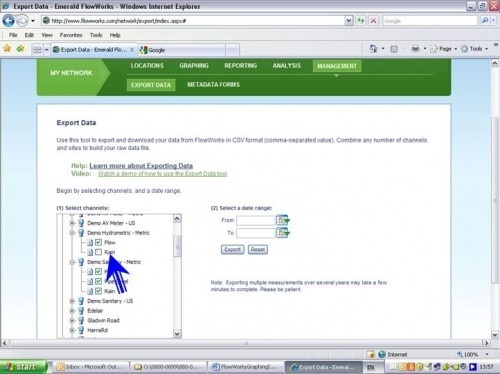The image size is (500, 374).
Task: Click the Gladwin Road site icon
Action: pyautogui.click(x=81, y=320)
